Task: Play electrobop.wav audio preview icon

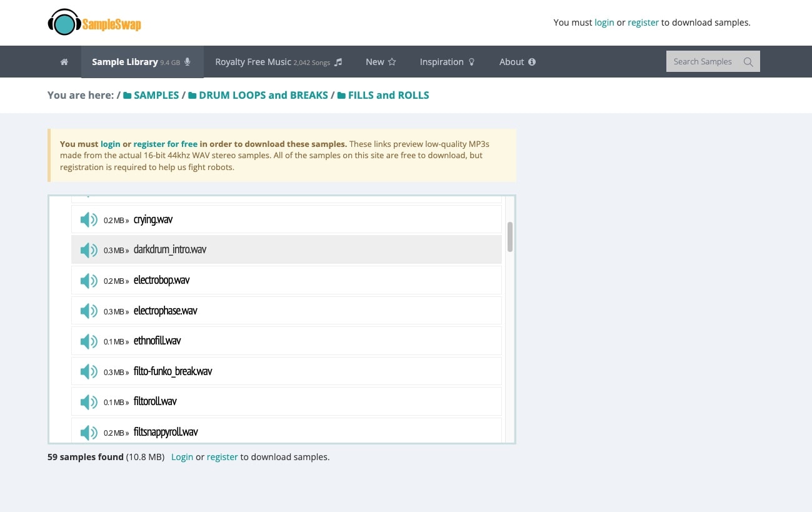Action: (89, 281)
